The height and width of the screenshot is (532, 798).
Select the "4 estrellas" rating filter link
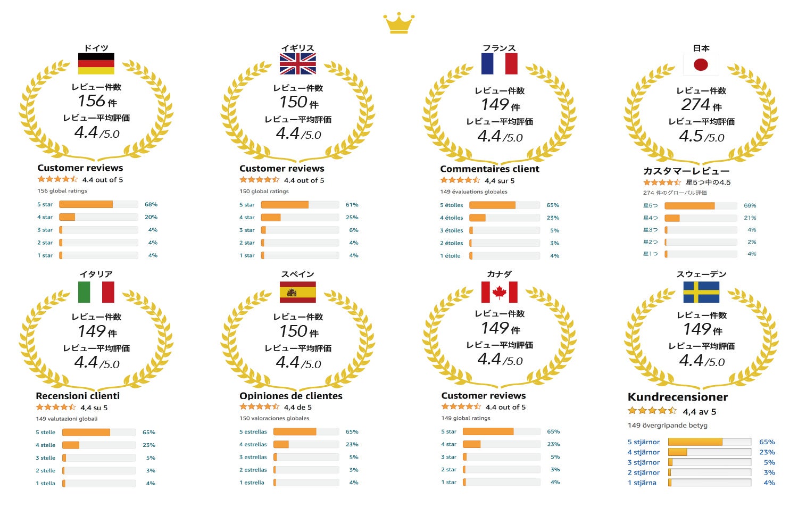[253, 444]
